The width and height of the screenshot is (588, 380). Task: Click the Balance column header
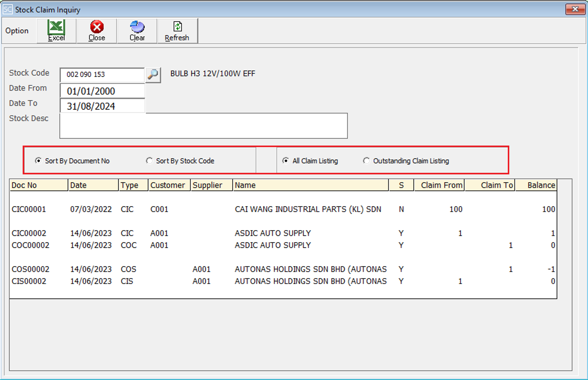[x=536, y=185]
